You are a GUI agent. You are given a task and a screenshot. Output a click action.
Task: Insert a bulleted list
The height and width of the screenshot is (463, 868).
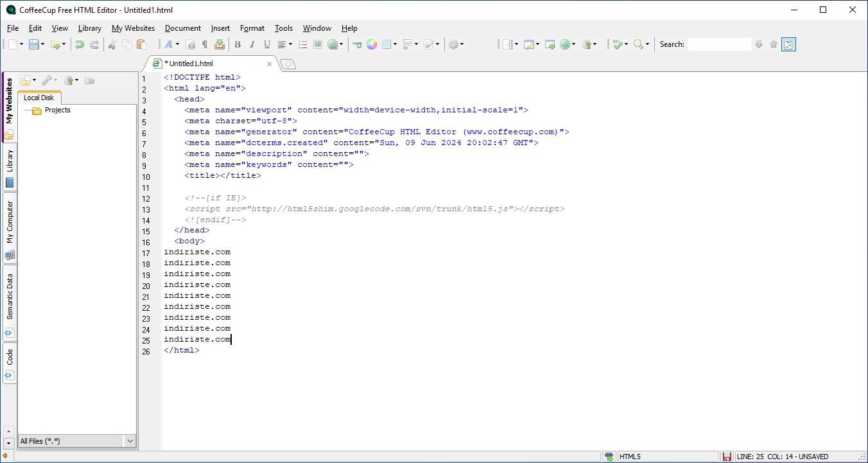[303, 44]
